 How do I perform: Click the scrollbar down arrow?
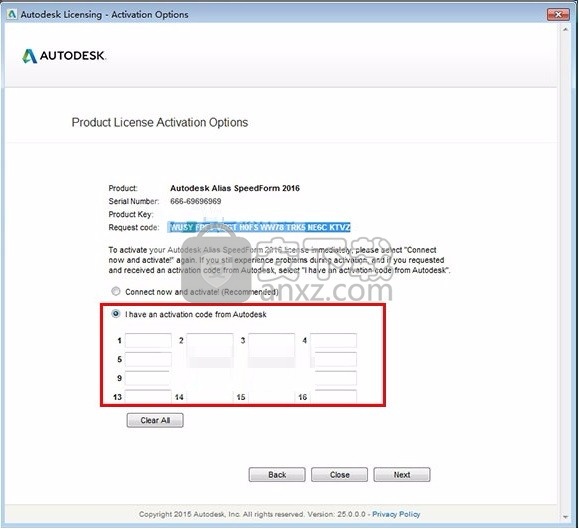[566, 517]
